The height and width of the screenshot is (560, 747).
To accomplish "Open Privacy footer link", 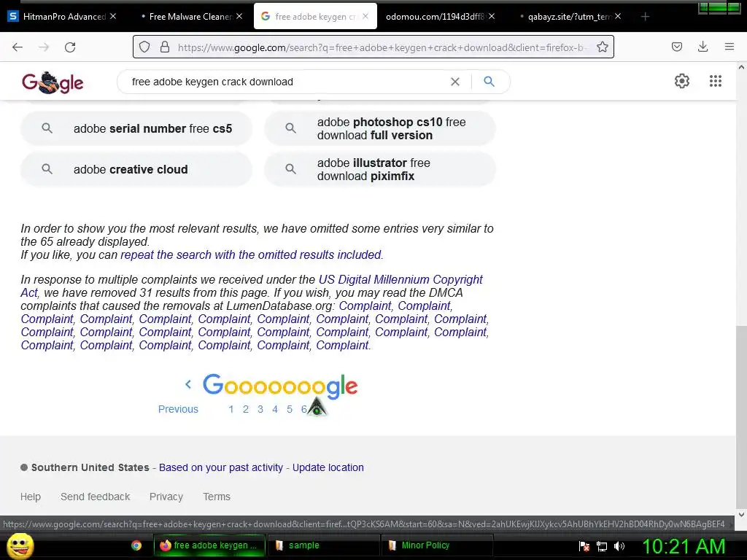I will 166,497.
